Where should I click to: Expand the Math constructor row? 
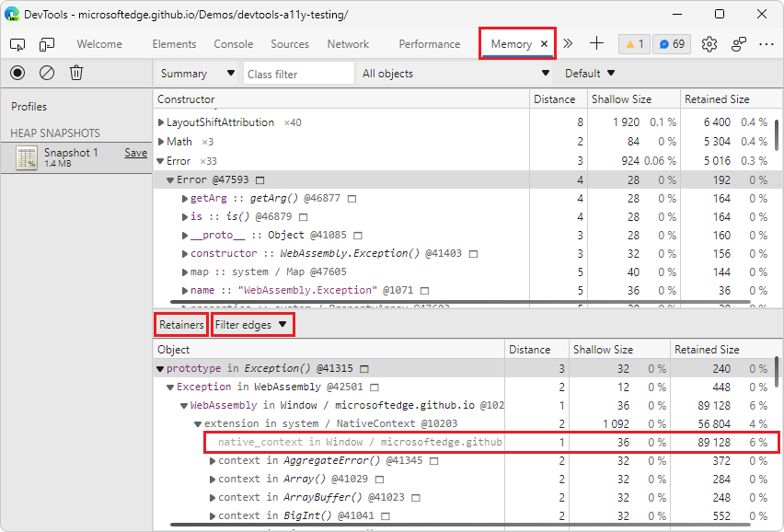coord(161,142)
